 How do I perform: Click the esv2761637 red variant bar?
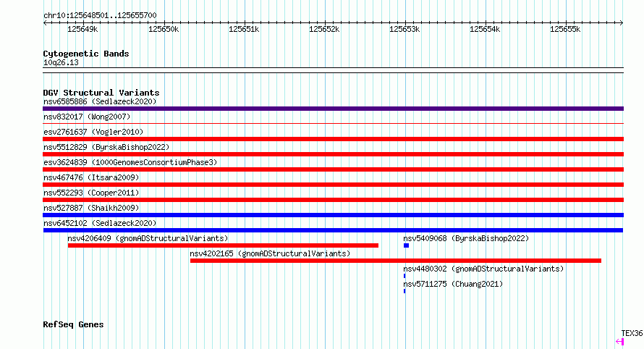(333, 139)
